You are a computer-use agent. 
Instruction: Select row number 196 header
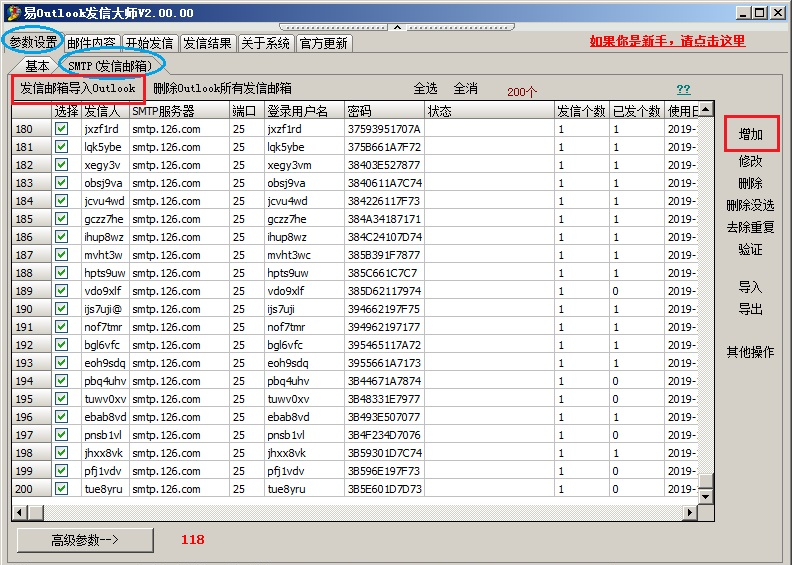(31, 417)
